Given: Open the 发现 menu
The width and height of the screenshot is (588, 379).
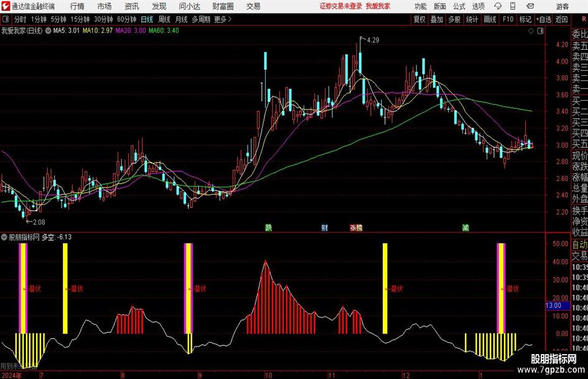Looking at the screenshot, I should pos(159,6).
